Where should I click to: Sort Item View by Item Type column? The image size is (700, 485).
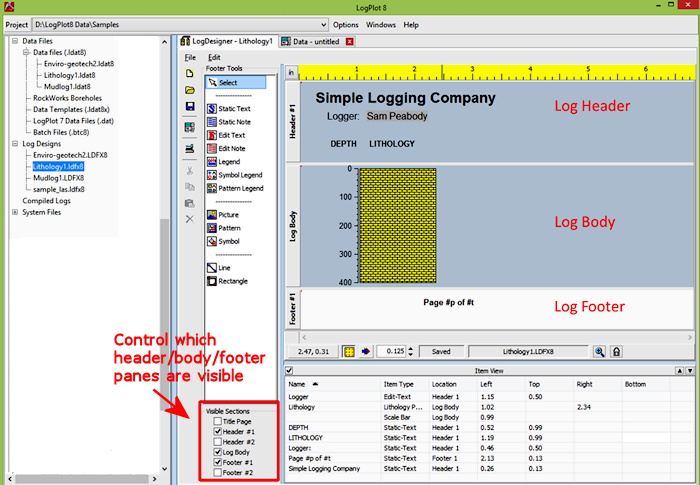point(405,383)
